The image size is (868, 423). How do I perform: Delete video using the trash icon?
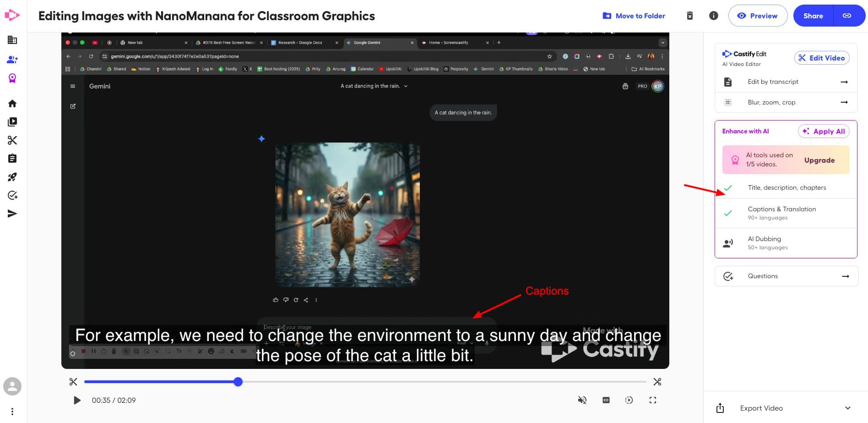690,16
